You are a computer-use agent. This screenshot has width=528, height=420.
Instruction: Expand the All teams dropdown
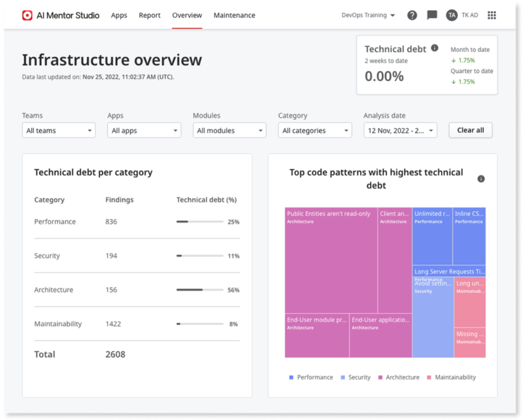(59, 131)
